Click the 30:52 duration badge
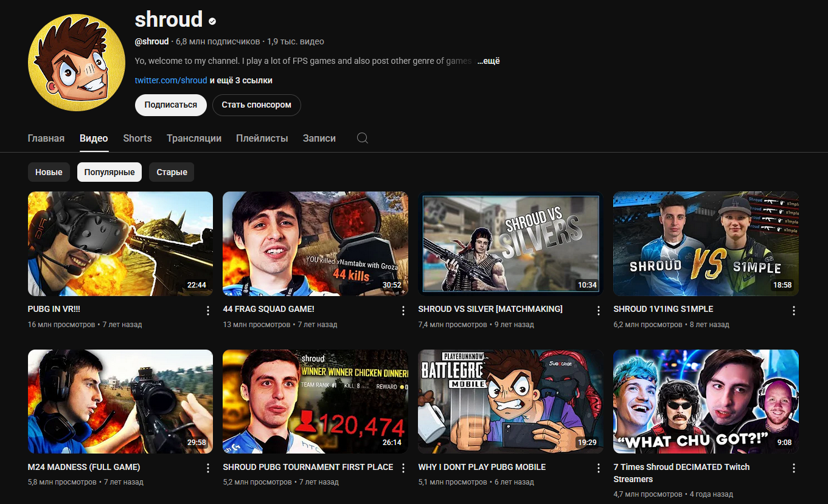The height and width of the screenshot is (504, 828). click(392, 285)
